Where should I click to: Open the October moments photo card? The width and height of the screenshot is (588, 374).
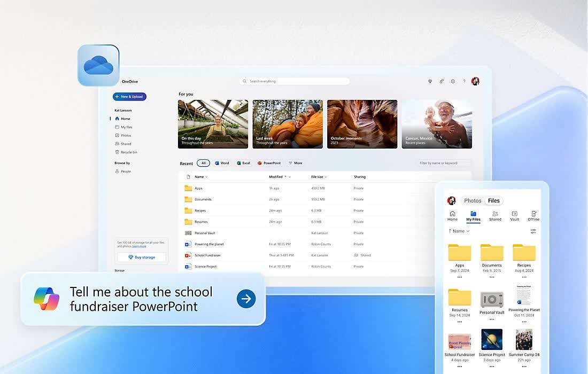click(362, 124)
